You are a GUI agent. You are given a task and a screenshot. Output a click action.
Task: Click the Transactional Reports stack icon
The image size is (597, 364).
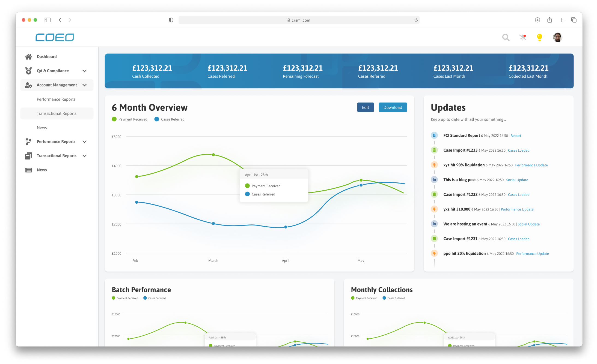[x=28, y=156]
